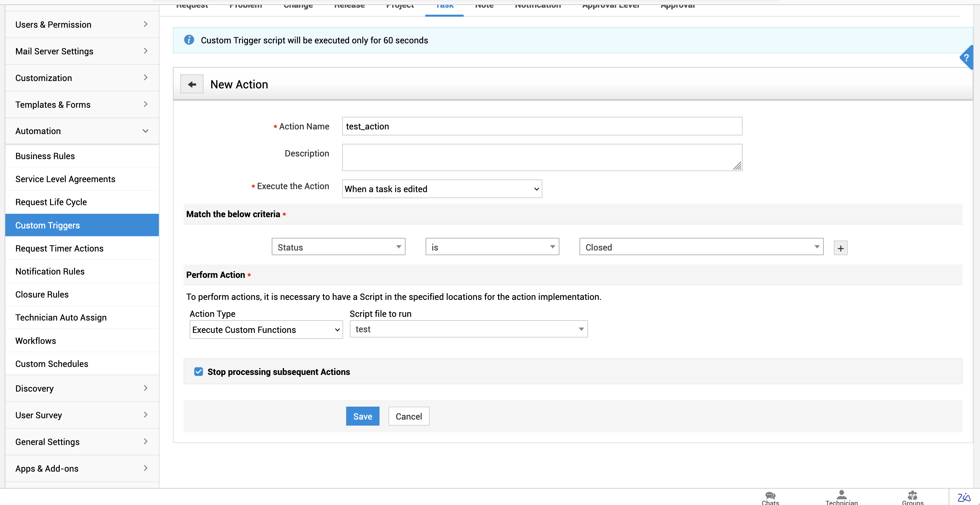This screenshot has height=505, width=980.
Task: Uncheck Stop processing subsequent Actions
Action: coord(199,372)
